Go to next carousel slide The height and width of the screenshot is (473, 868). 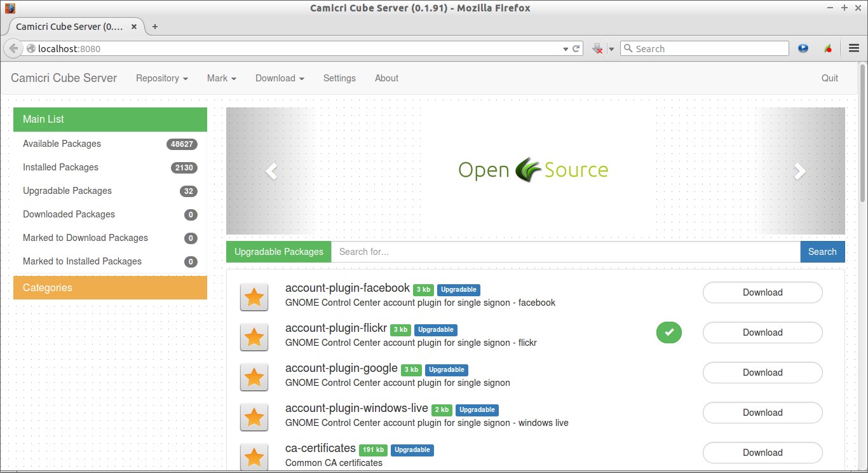click(x=800, y=171)
